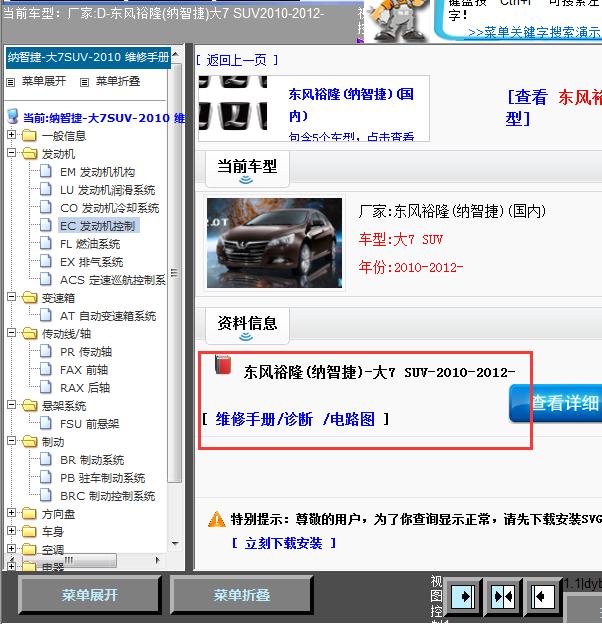Go back via 返回上一页 link
Screen dimensions: 602x624
point(237,60)
